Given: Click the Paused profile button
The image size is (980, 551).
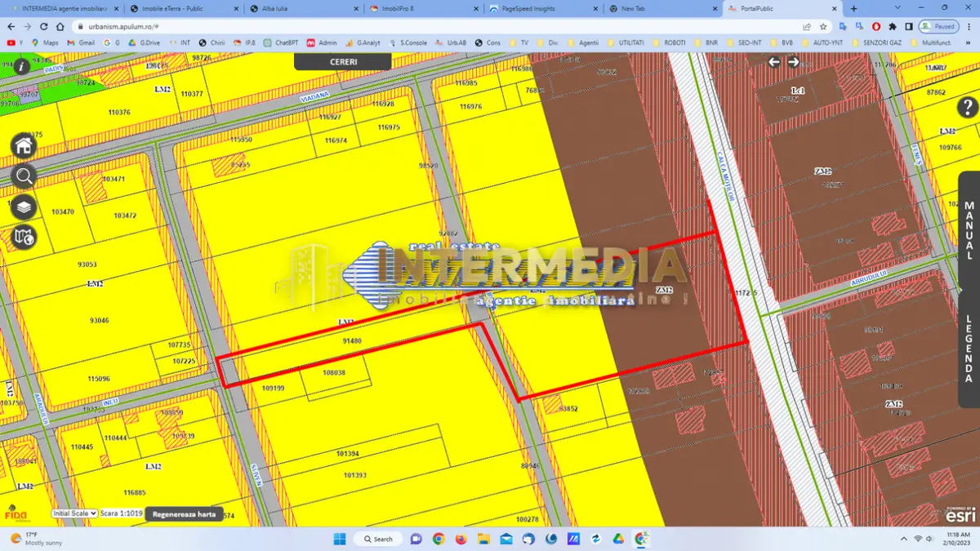Looking at the screenshot, I should 938,26.
